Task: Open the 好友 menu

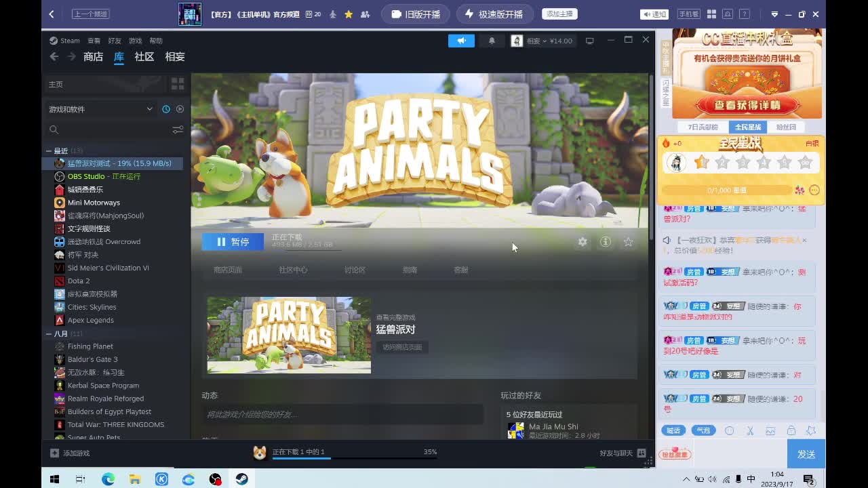Action: tap(115, 41)
